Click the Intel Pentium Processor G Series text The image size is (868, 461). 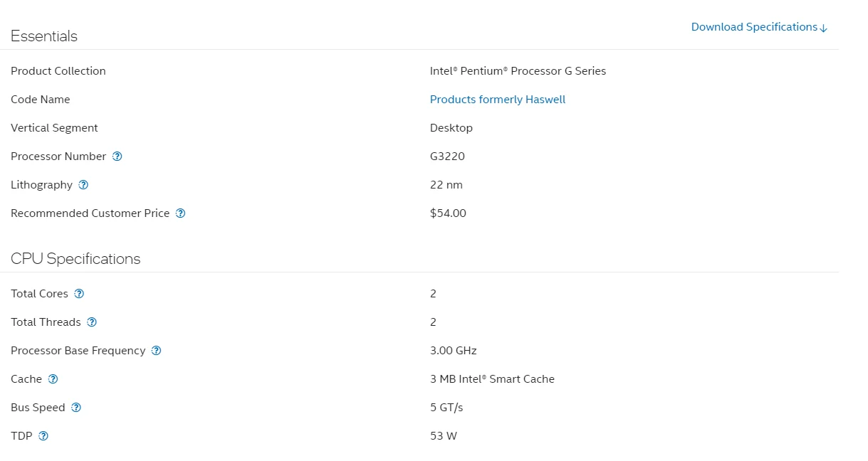pos(518,71)
